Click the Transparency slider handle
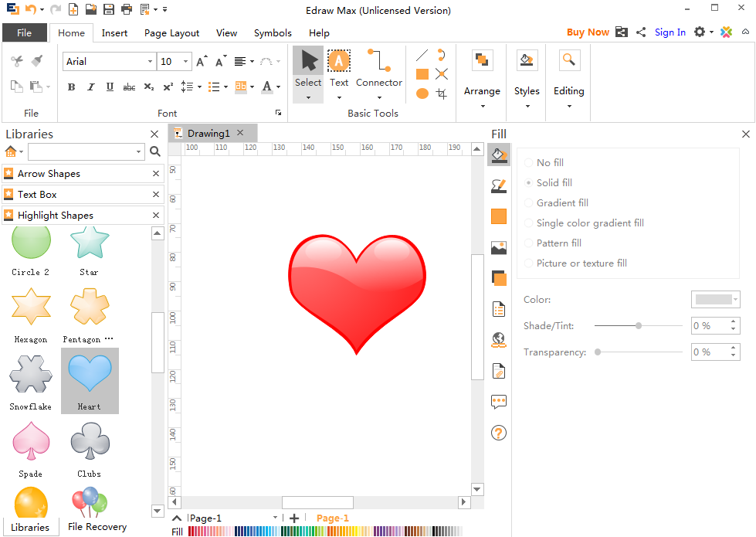756x537 pixels. pos(598,352)
